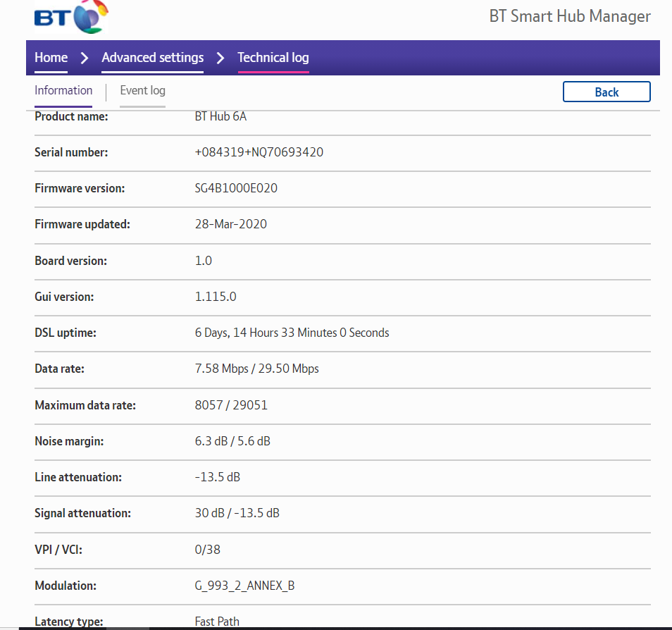
Task: Go to Home in the breadcrumb
Action: click(x=51, y=58)
